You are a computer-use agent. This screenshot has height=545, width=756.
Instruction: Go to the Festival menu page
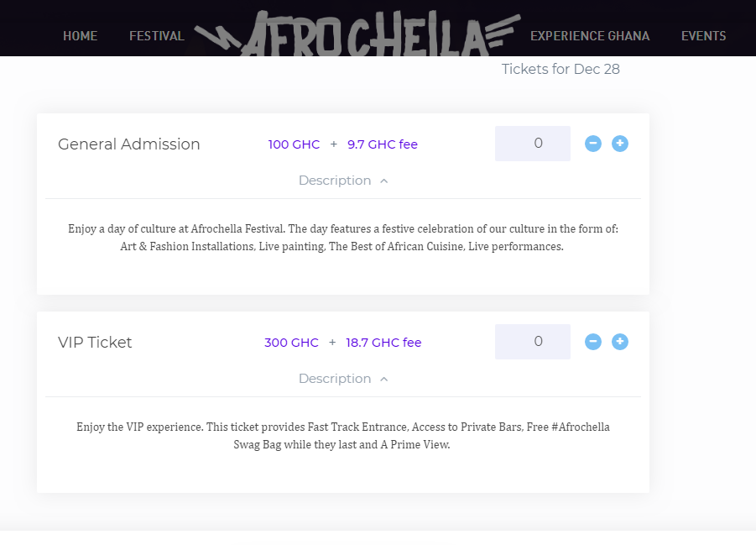157,36
